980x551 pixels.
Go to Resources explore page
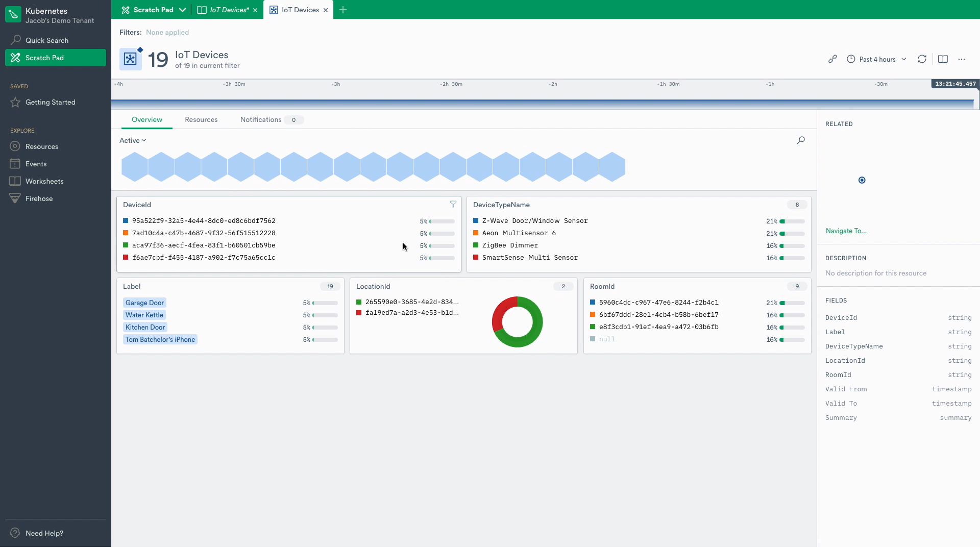(56, 146)
